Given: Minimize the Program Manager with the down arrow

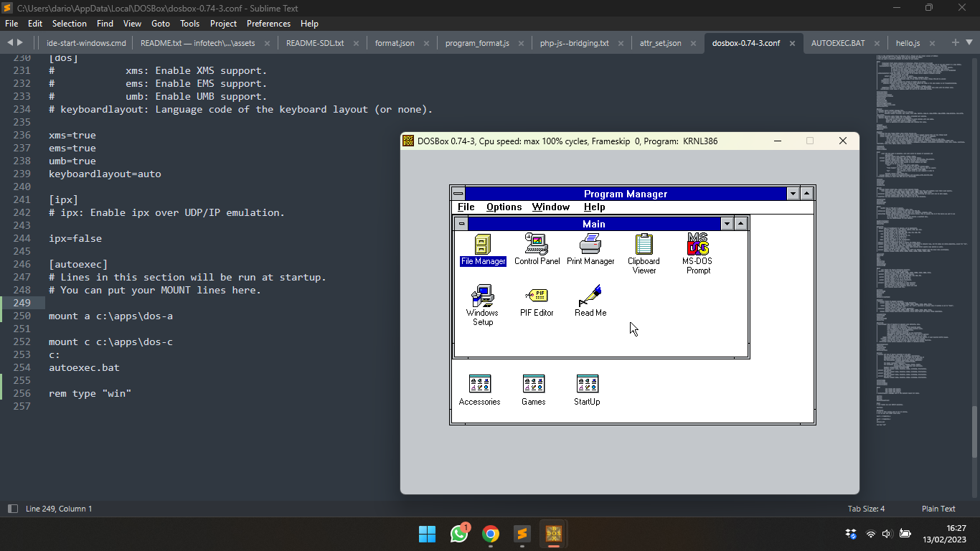Looking at the screenshot, I should click(x=793, y=194).
